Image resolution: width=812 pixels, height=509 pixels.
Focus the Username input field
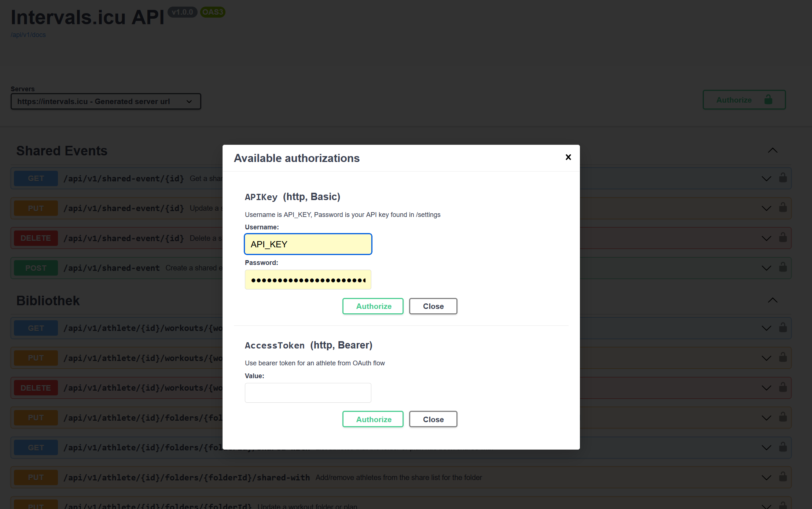click(x=308, y=244)
